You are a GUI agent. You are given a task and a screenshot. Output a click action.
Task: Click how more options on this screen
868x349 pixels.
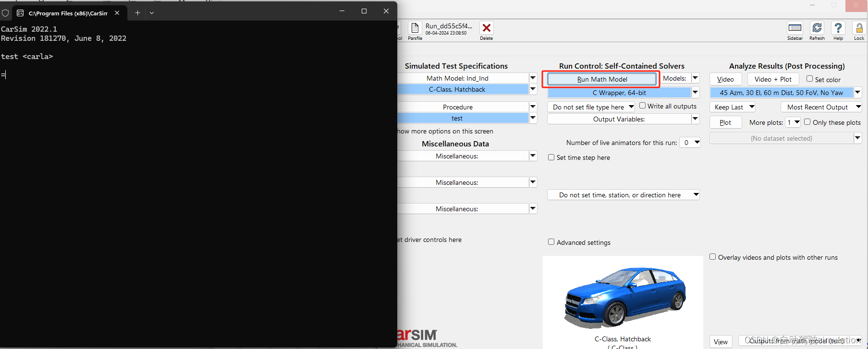pos(445,131)
